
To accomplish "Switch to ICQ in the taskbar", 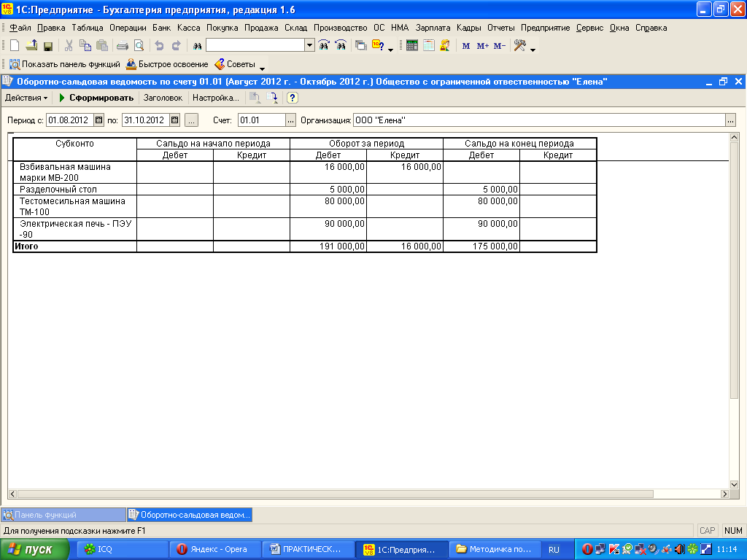I will click(x=121, y=550).
